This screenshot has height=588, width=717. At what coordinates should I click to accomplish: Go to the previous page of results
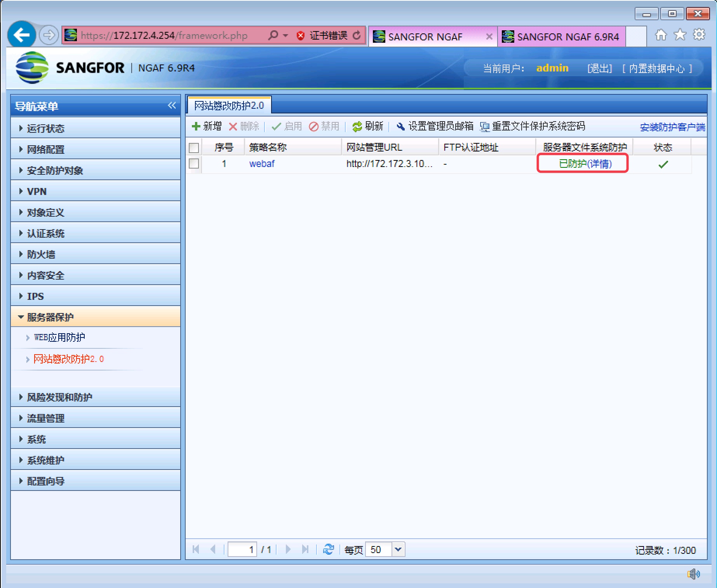tap(212, 549)
